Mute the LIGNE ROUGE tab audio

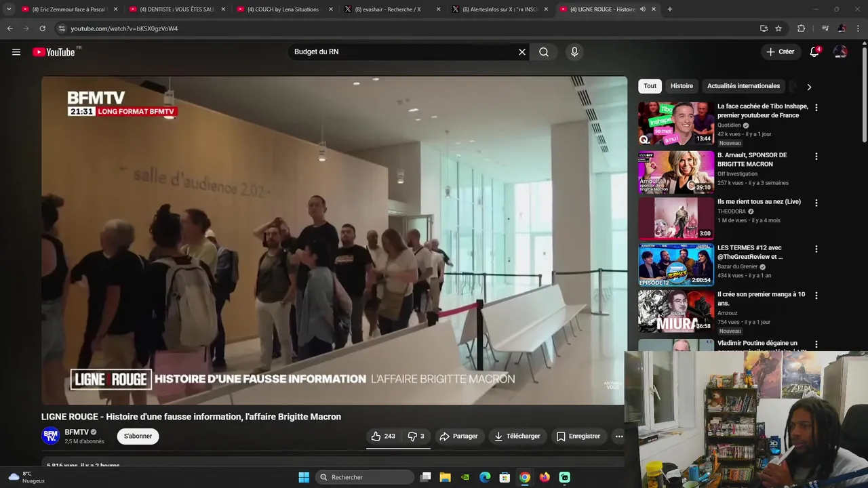[x=642, y=9]
